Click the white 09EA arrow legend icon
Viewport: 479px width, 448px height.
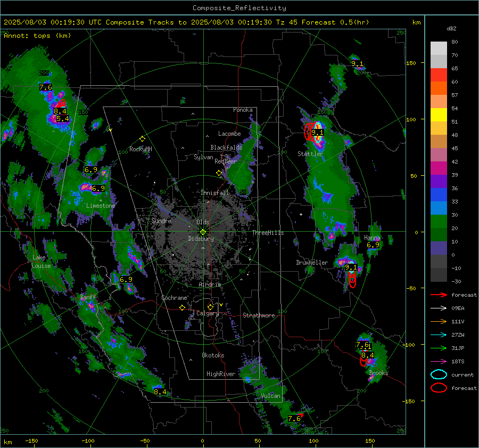click(439, 308)
